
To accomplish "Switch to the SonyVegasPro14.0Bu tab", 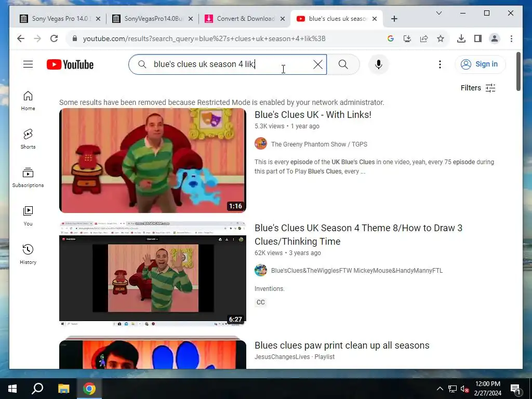I will click(153, 19).
